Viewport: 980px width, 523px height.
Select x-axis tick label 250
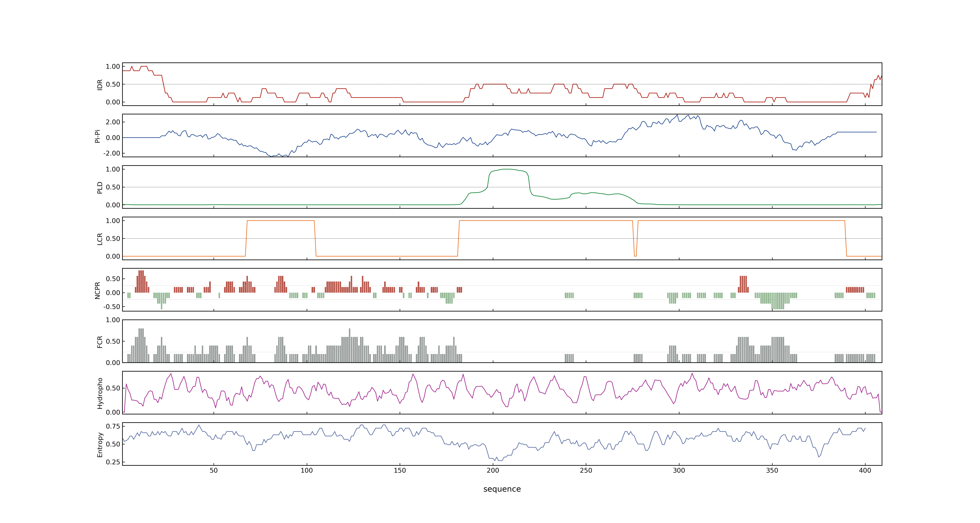click(586, 470)
